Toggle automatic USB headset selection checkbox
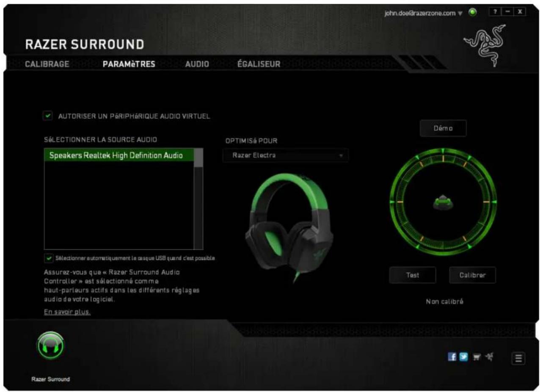Screen dimensions: 540x392 pos(50,257)
